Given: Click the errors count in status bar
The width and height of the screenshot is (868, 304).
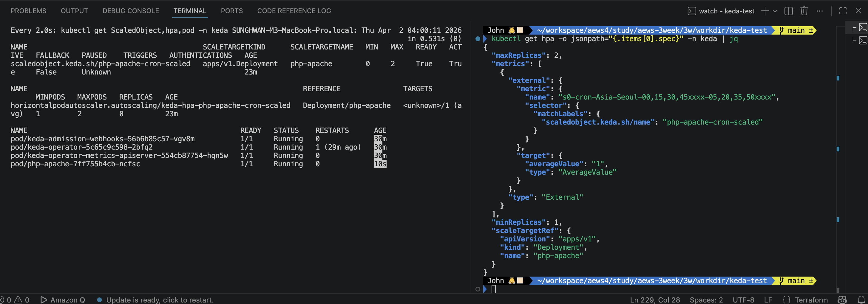Looking at the screenshot, I should 6,300.
